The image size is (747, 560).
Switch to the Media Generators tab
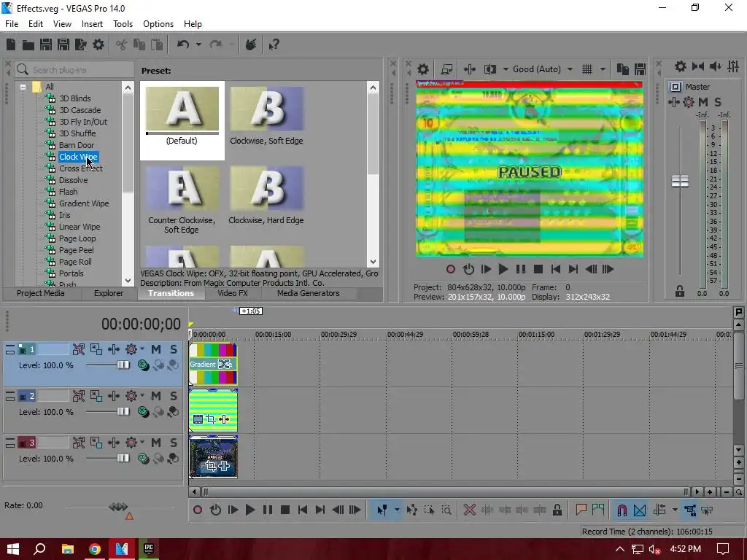[x=309, y=293]
